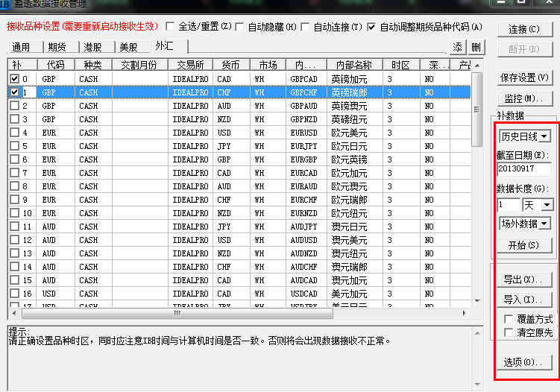Check the 覆盖方式 checkbox
Screen dimensions: 560x392
509,319
